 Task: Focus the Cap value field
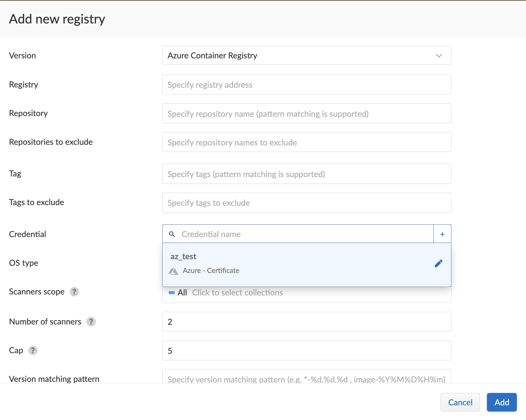307,351
